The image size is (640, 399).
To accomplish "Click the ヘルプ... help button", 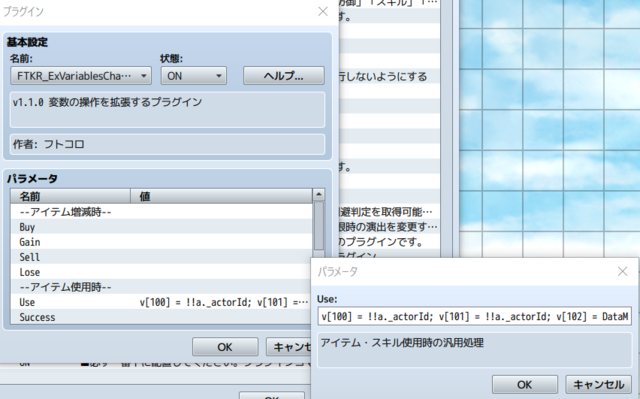I will (284, 76).
